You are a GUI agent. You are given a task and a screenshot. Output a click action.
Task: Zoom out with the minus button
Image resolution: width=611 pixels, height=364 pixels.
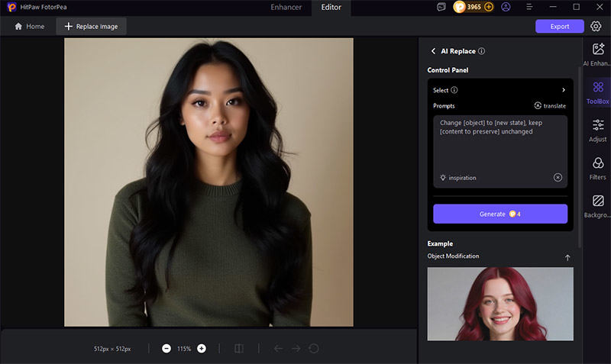pos(166,349)
